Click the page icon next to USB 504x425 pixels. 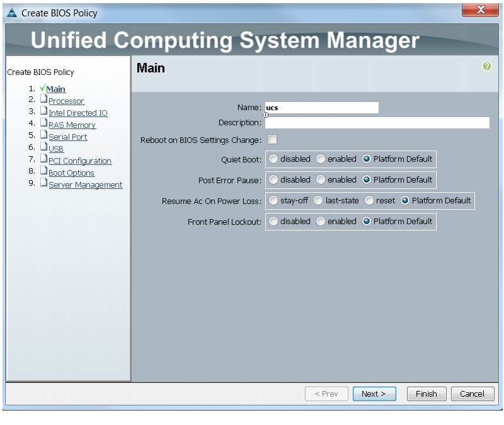(43, 146)
